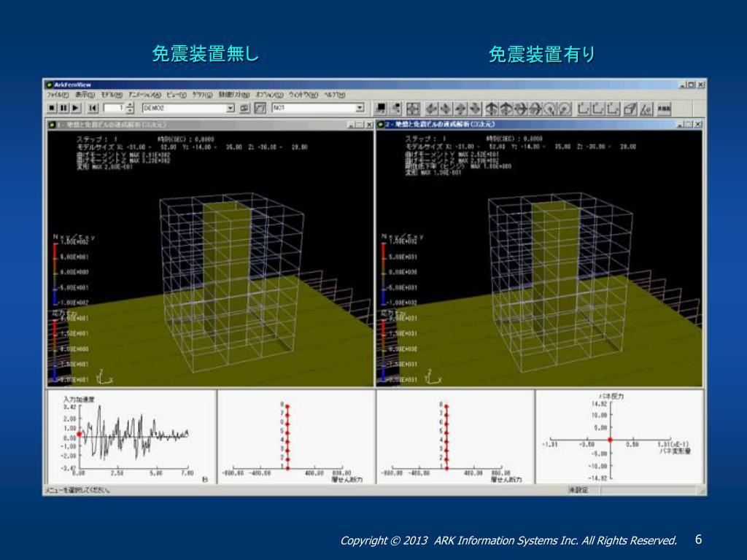Click the icon in child window 1 title
The height and width of the screenshot is (560, 747).
(52, 125)
